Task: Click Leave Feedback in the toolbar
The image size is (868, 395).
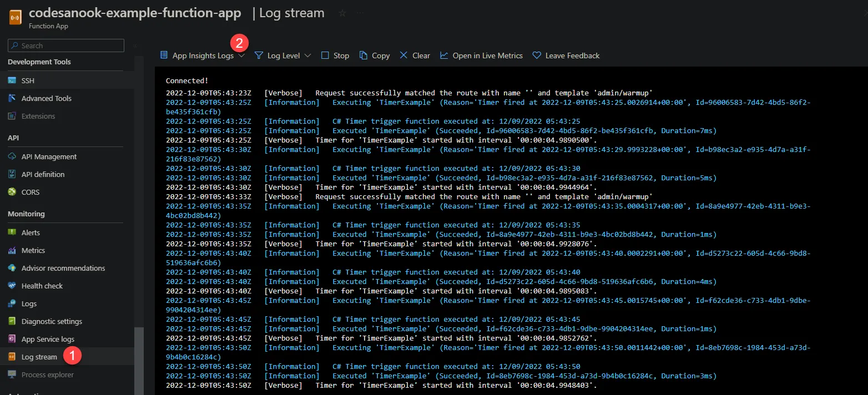Action: point(566,55)
